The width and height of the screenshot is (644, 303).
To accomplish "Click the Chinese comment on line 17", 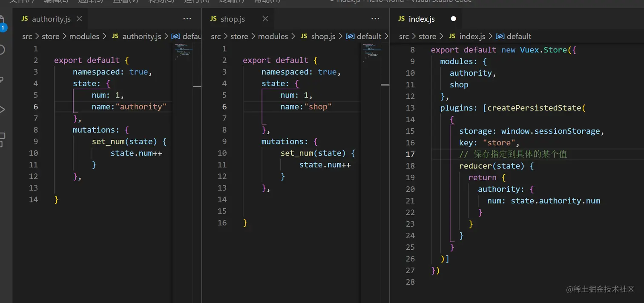I will coord(513,154).
